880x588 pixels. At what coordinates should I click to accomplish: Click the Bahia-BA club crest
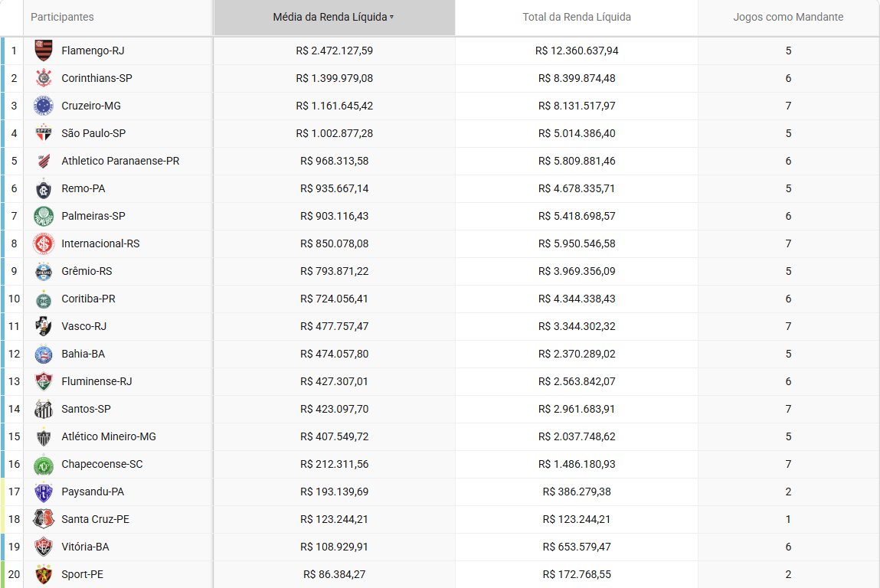pyautogui.click(x=43, y=354)
